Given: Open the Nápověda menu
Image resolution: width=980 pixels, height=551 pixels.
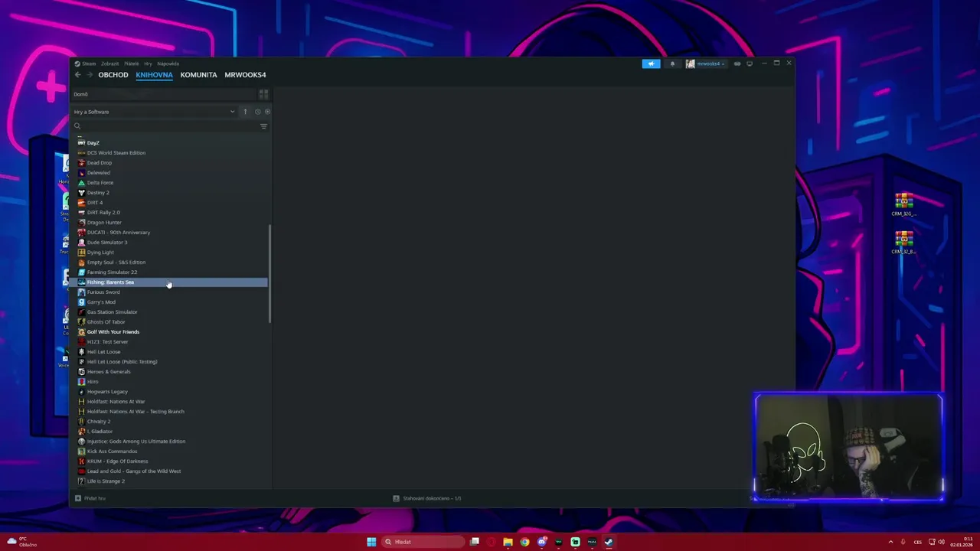Looking at the screenshot, I should pyautogui.click(x=168, y=64).
